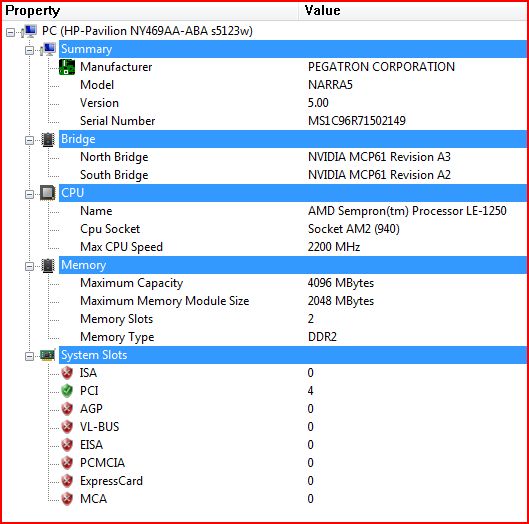The height and width of the screenshot is (524, 529).
Task: Click the expansion card icon beside System Slots
Action: pyautogui.click(x=48, y=355)
